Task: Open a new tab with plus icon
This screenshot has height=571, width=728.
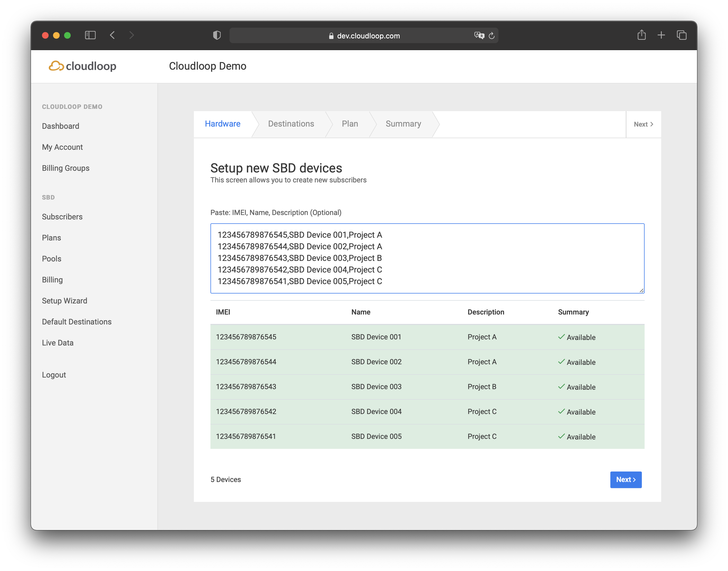Action: click(x=661, y=35)
